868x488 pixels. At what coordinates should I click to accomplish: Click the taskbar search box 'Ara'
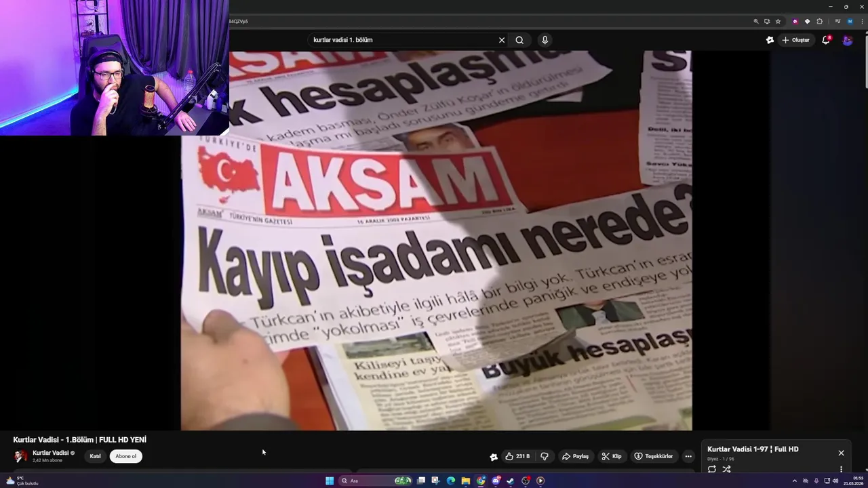pos(376,481)
